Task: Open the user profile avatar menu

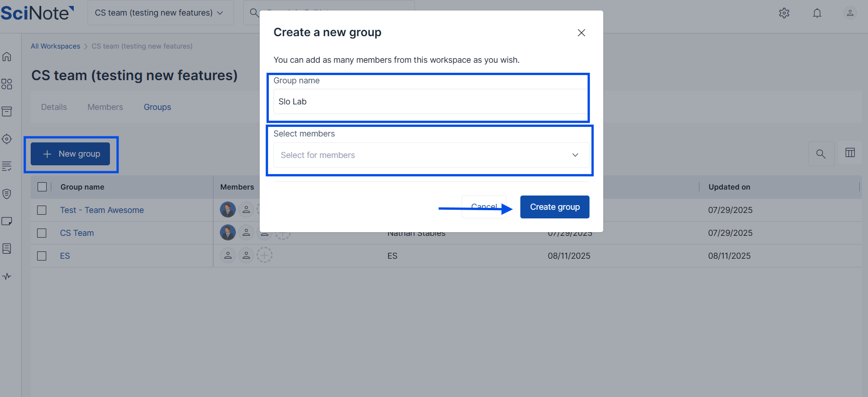Action: 850,13
